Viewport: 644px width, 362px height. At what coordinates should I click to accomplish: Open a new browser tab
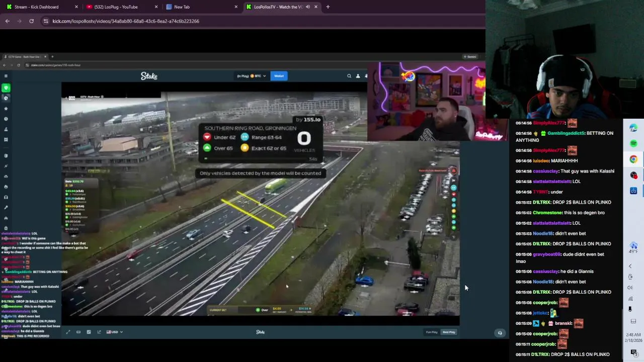click(328, 7)
